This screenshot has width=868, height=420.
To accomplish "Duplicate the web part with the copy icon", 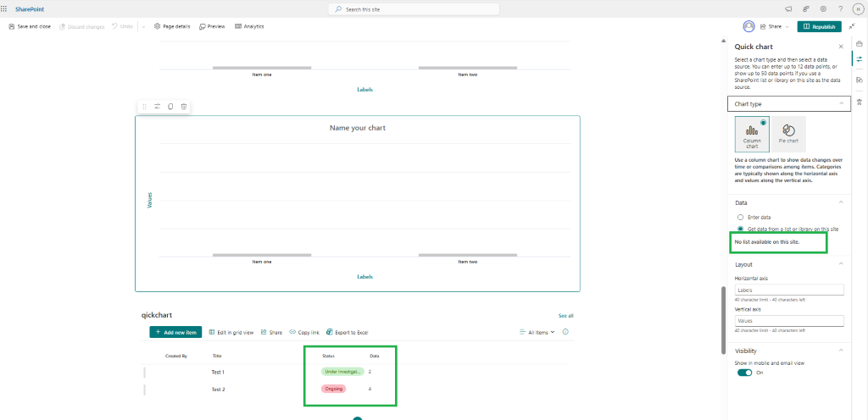I will (x=170, y=107).
